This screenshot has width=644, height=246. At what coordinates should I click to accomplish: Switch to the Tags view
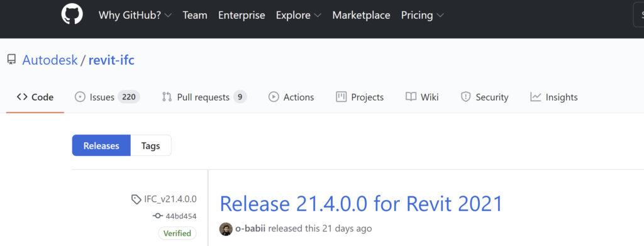coord(151,145)
